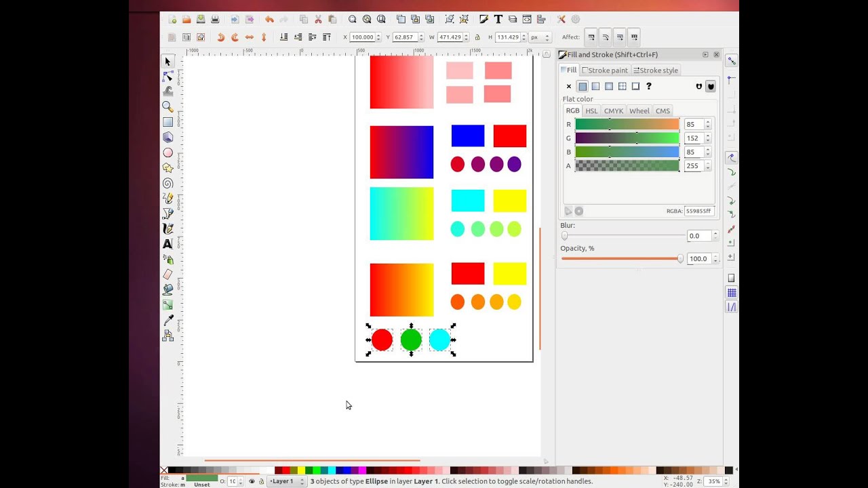Screen dimensions: 868x488
Task: Select the Gradient tool
Action: (167, 305)
